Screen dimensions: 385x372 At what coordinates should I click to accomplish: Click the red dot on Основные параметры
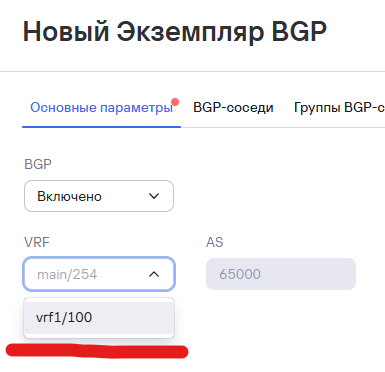(175, 102)
